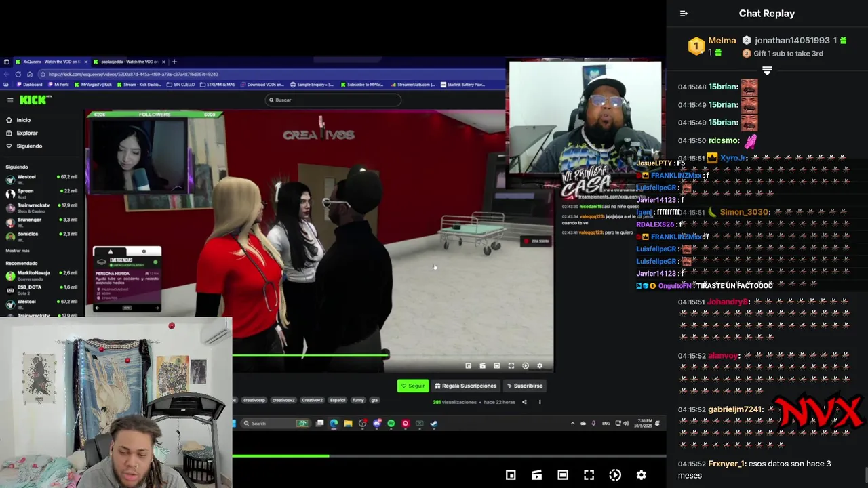Click the browser URL address bar

[x=271, y=74]
